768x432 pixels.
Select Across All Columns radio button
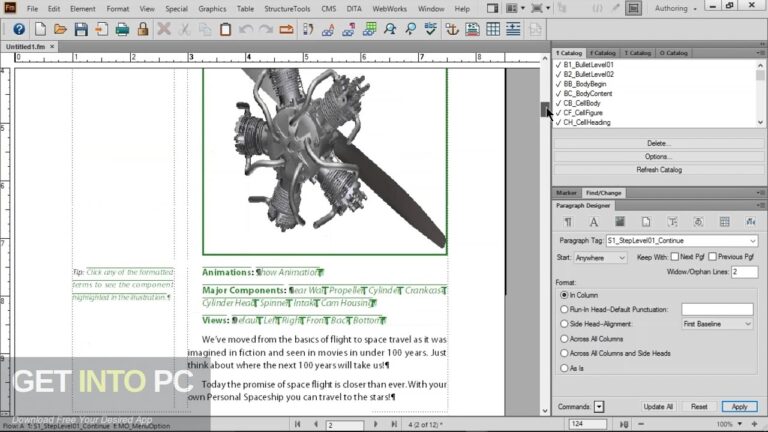[564, 338]
